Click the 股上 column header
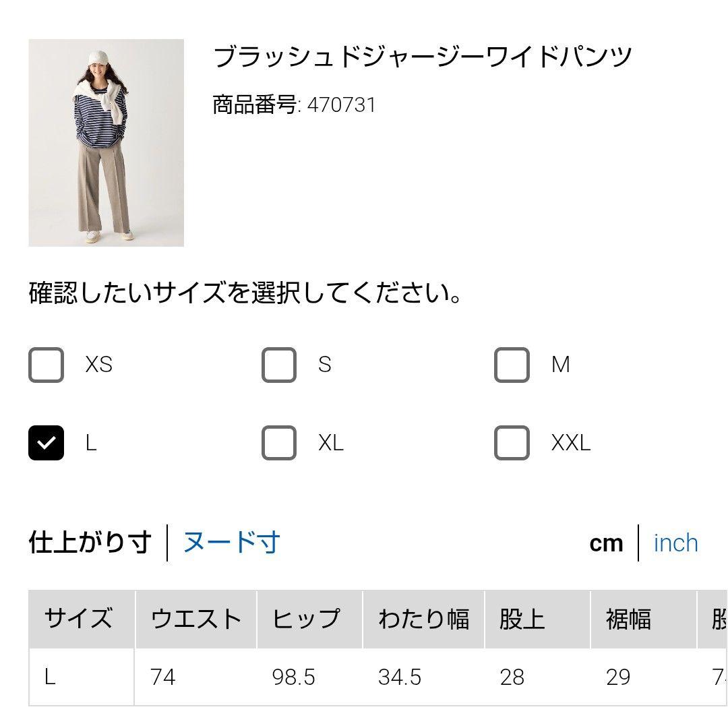The height and width of the screenshot is (728, 728). [x=522, y=619]
